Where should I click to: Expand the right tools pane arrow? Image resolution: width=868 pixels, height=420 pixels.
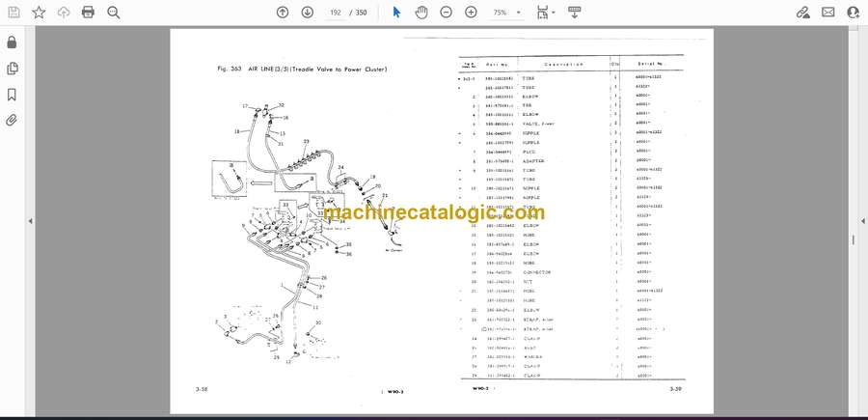862,221
